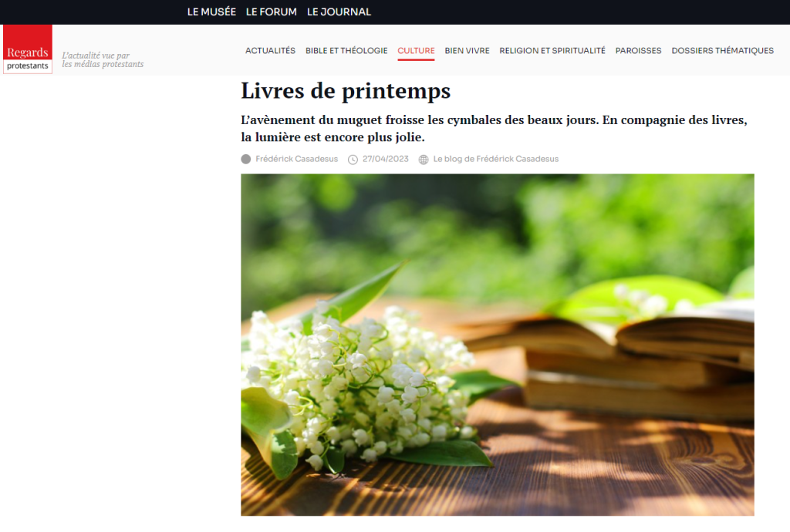The height and width of the screenshot is (532, 790).
Task: Click the 27/04/2023 publication date
Action: coord(386,159)
